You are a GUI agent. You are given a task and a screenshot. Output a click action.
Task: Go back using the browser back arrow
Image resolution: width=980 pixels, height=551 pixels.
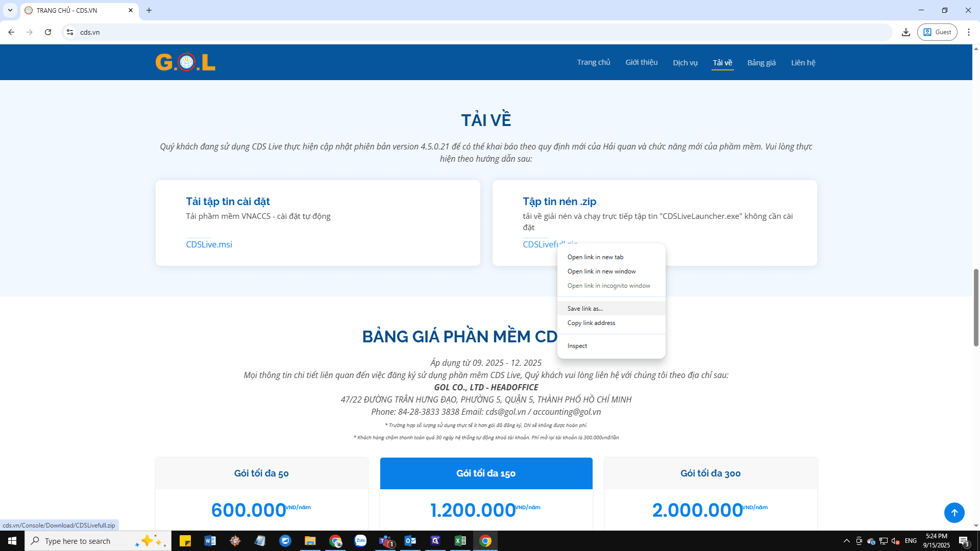[x=11, y=32]
